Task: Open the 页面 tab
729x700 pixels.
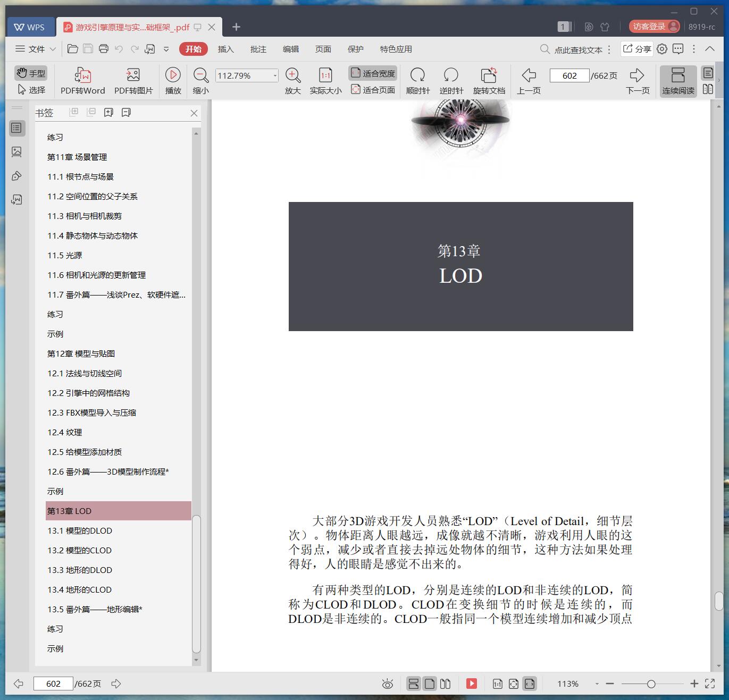Action: click(x=323, y=49)
